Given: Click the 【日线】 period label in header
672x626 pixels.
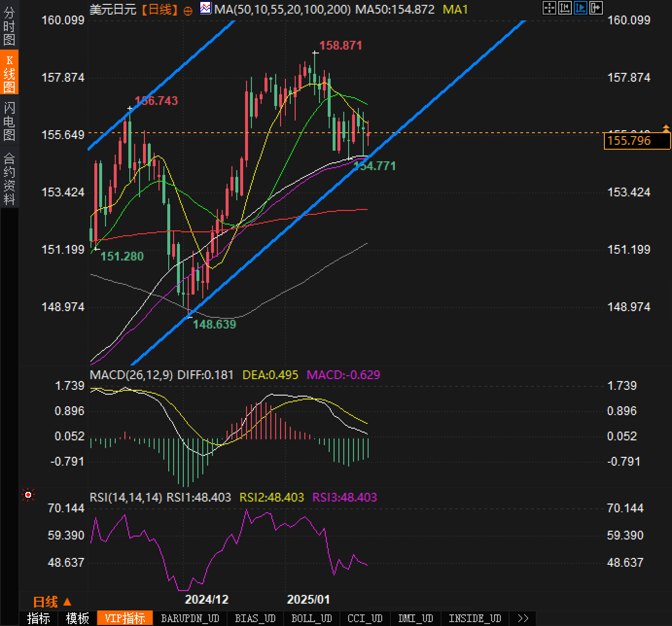Looking at the screenshot, I should pos(160,9).
